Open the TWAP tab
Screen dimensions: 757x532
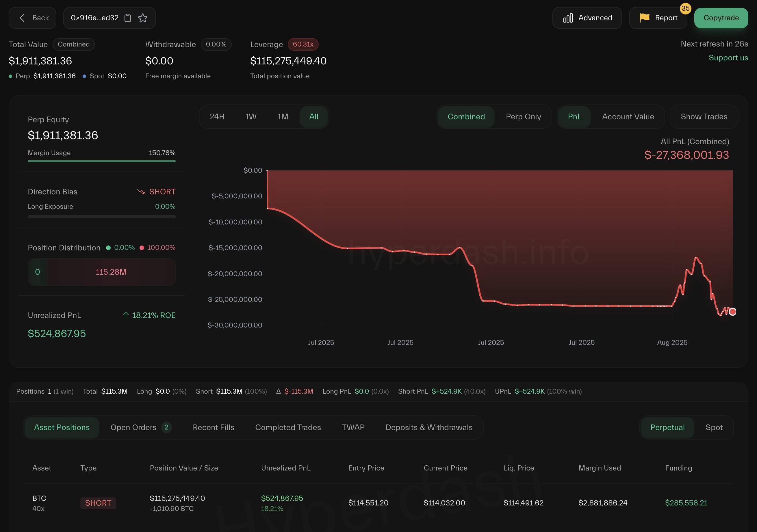click(x=353, y=427)
